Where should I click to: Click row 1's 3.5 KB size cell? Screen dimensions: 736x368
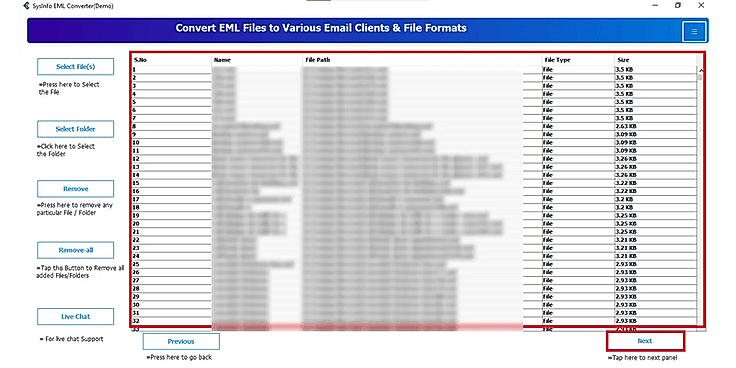click(x=655, y=69)
